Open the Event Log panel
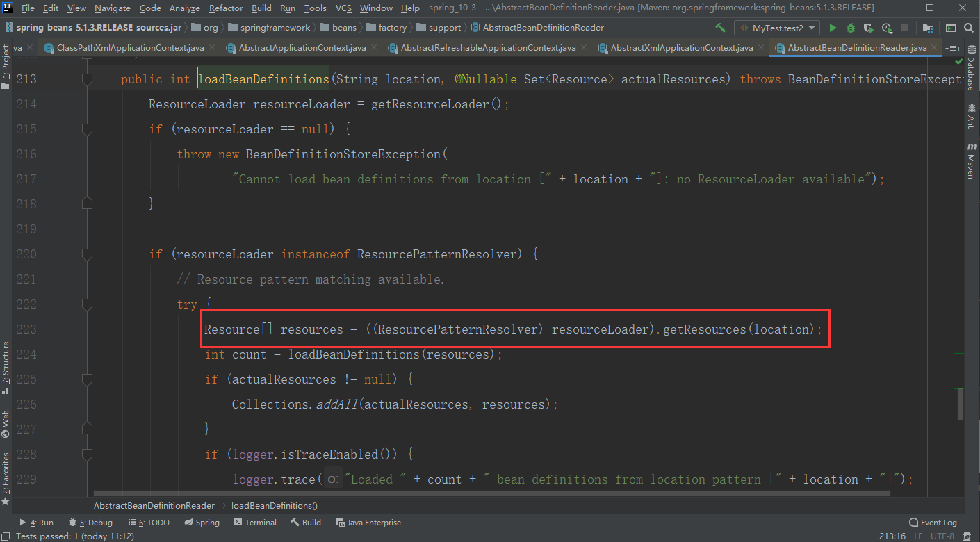Viewport: 980px width, 542px height. pyautogui.click(x=933, y=523)
